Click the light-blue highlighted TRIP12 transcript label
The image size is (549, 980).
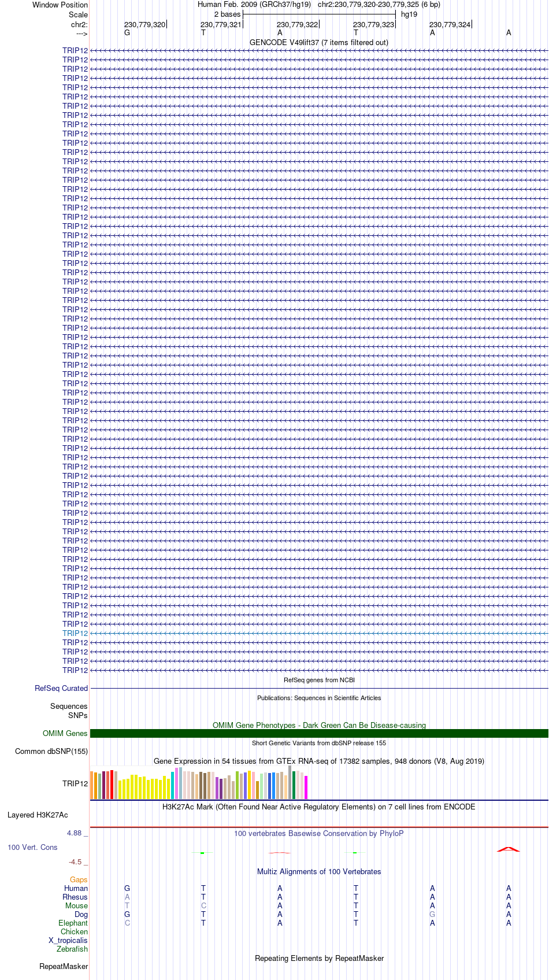click(75, 633)
